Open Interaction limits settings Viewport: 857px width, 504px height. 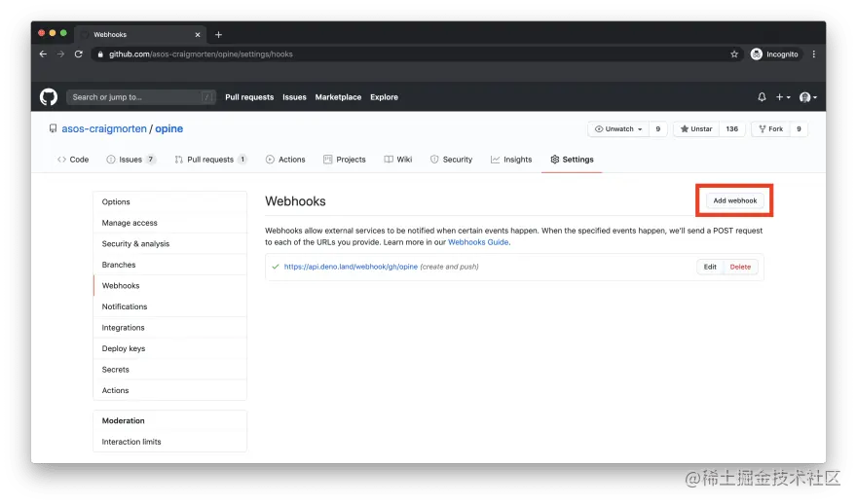pyautogui.click(x=170, y=442)
